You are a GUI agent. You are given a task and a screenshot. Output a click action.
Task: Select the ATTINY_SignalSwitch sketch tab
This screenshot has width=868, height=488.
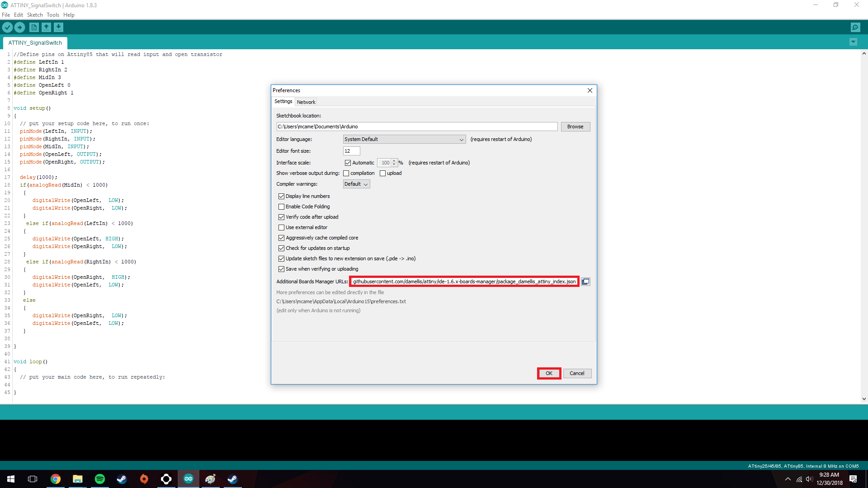[x=35, y=43]
